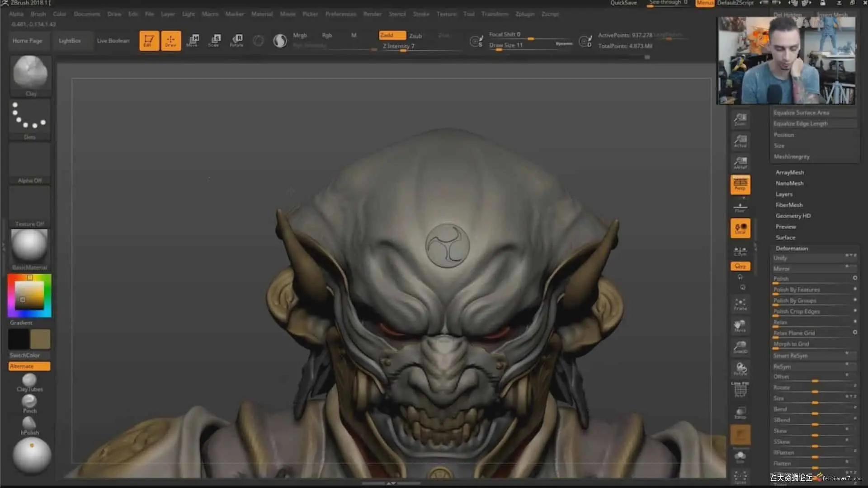The width and height of the screenshot is (868, 488).
Task: Open the Alpha Off selector
Action: click(30, 163)
